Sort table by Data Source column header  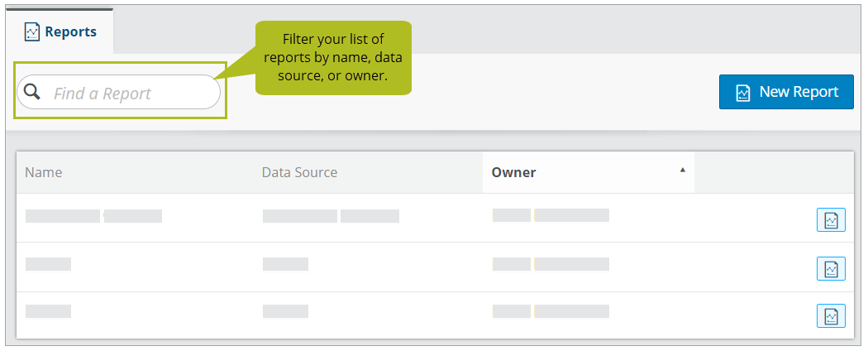tap(299, 172)
